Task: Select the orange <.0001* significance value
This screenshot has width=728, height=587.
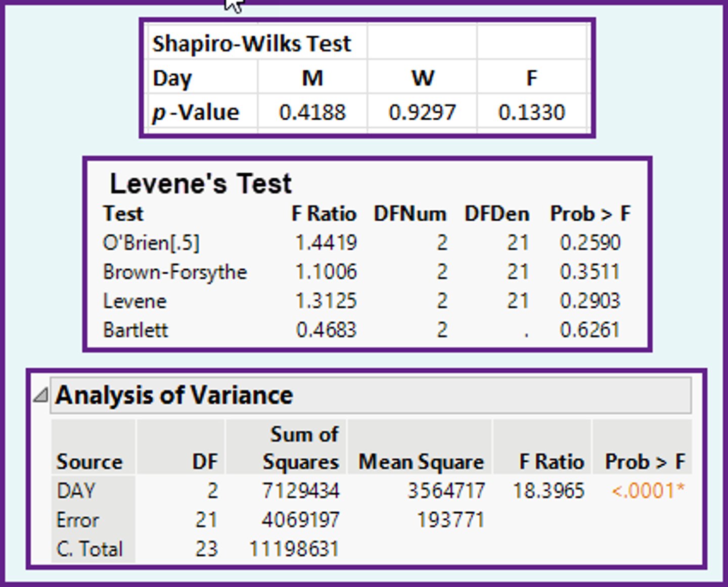Action: 648,491
